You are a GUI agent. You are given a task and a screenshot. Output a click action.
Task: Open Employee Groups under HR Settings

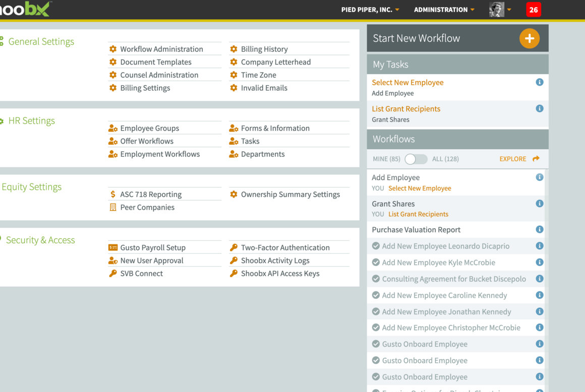point(150,128)
